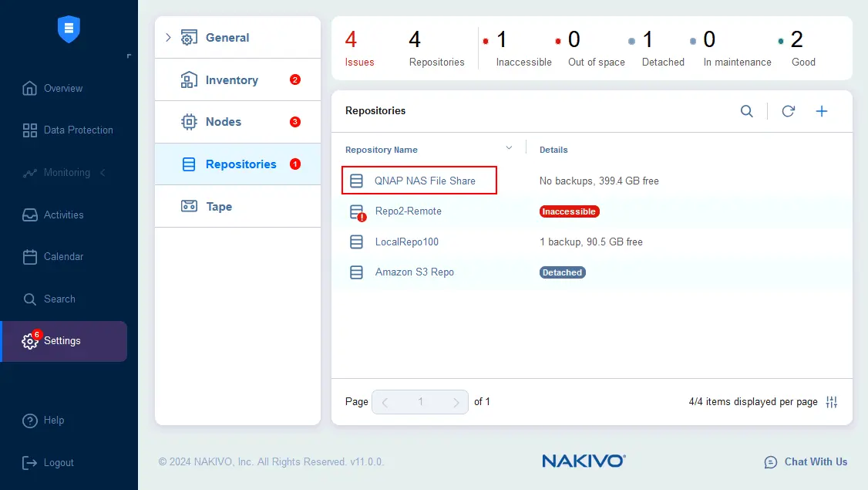Click the red Inaccessible status badge

tap(569, 211)
